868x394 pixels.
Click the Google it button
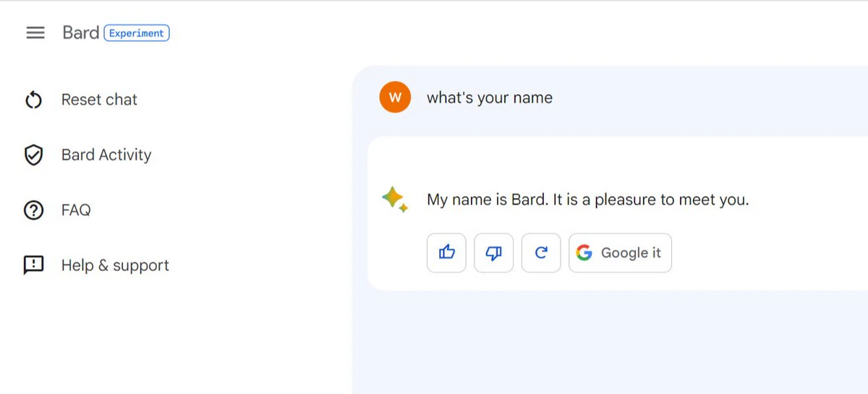coord(620,252)
